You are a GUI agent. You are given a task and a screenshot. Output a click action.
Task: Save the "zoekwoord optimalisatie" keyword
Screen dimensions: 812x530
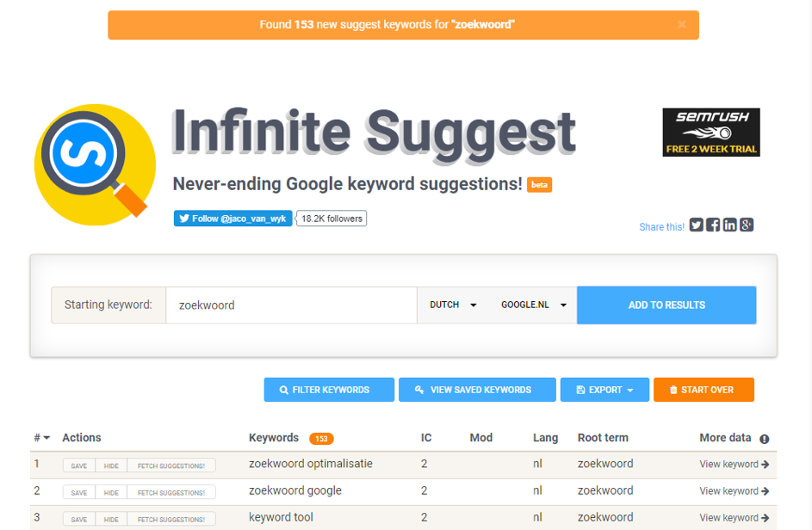click(79, 465)
